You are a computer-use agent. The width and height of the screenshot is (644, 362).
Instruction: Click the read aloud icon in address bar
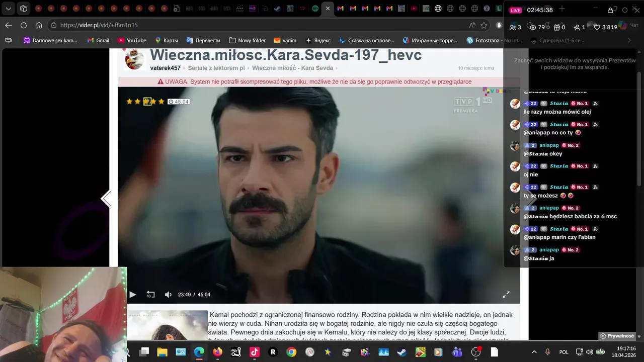(x=472, y=25)
